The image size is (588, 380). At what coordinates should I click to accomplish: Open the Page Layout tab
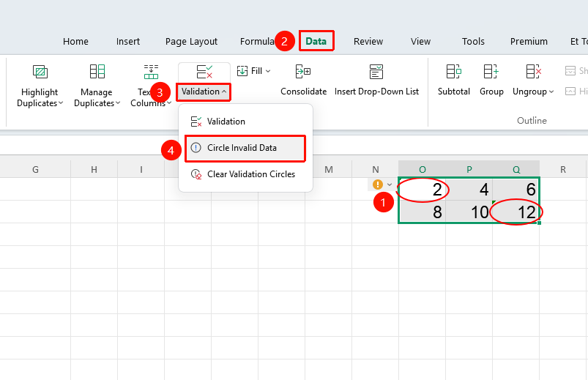(191, 41)
